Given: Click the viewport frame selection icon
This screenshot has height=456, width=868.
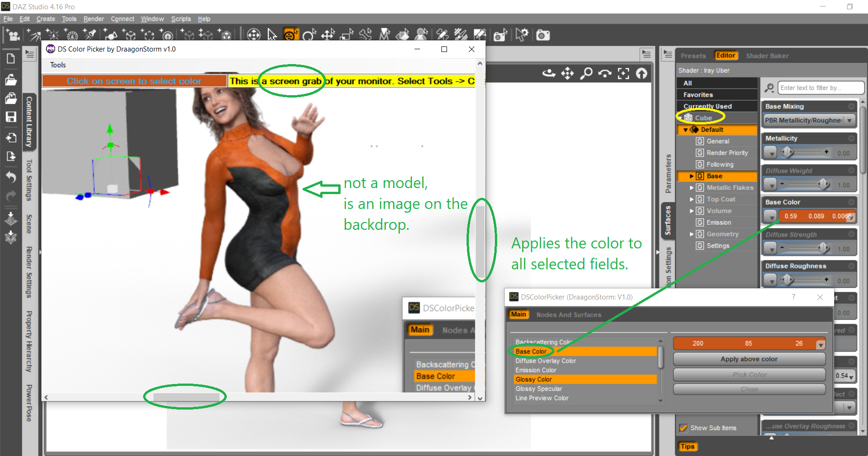Looking at the screenshot, I should [623, 73].
